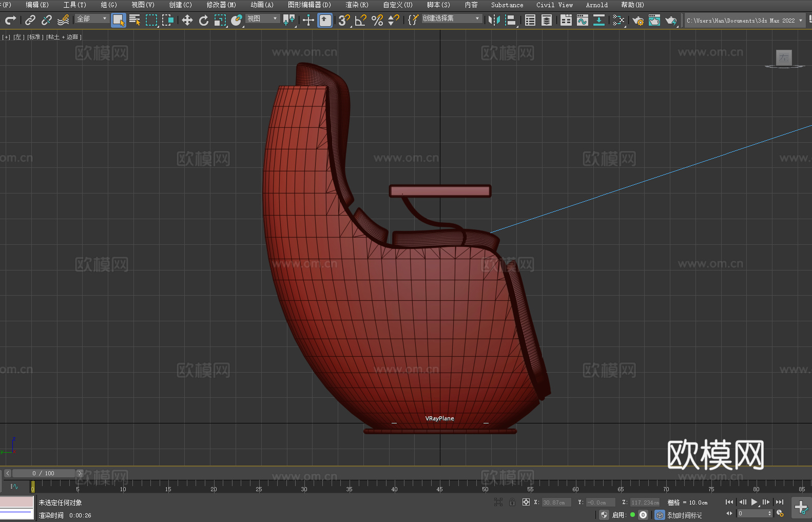Open the Substance menu

(507, 5)
